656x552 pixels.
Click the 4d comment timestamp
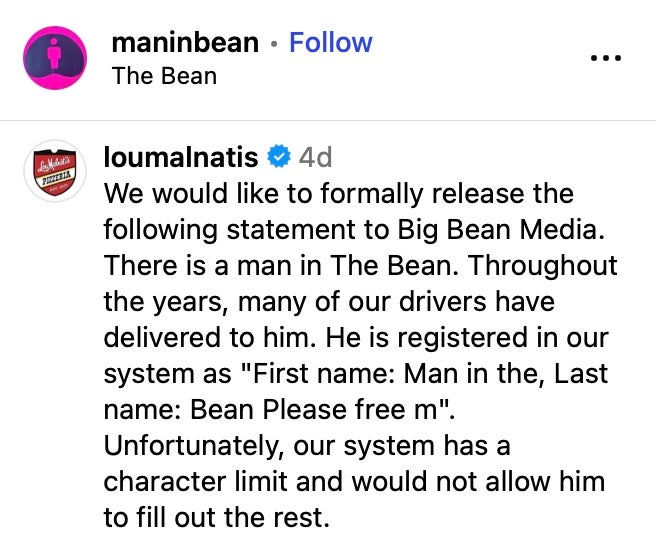(x=315, y=157)
